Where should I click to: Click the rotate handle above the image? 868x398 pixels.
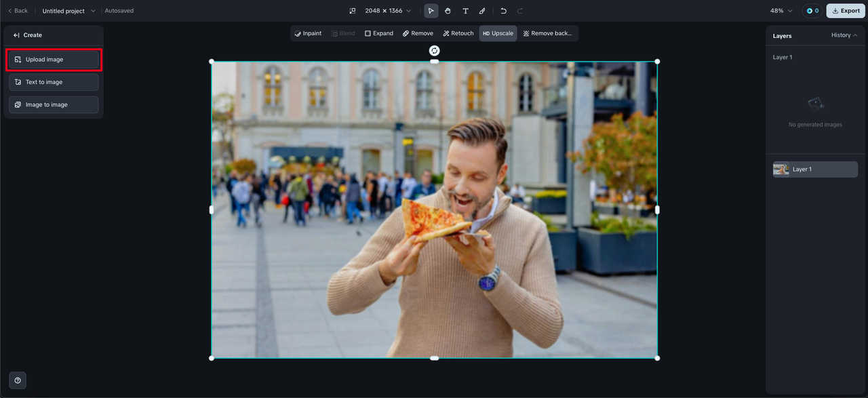point(435,51)
